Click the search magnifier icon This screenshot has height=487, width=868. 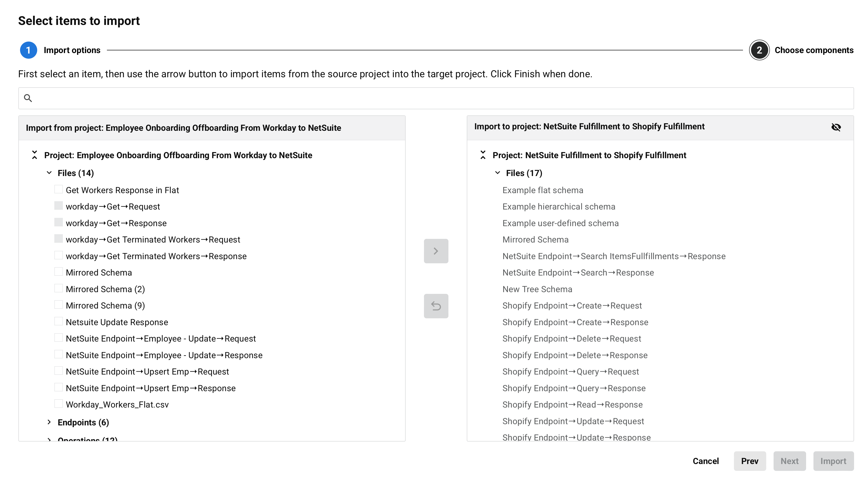pyautogui.click(x=28, y=98)
